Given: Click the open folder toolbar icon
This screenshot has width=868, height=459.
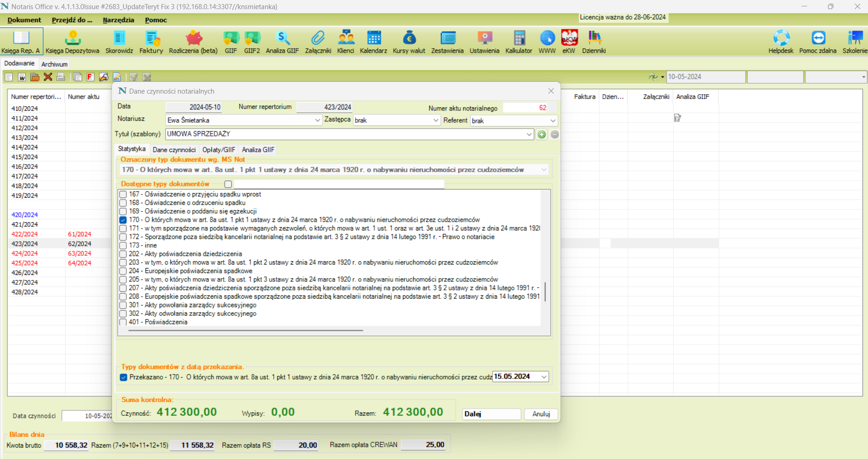Looking at the screenshot, I should [35, 77].
